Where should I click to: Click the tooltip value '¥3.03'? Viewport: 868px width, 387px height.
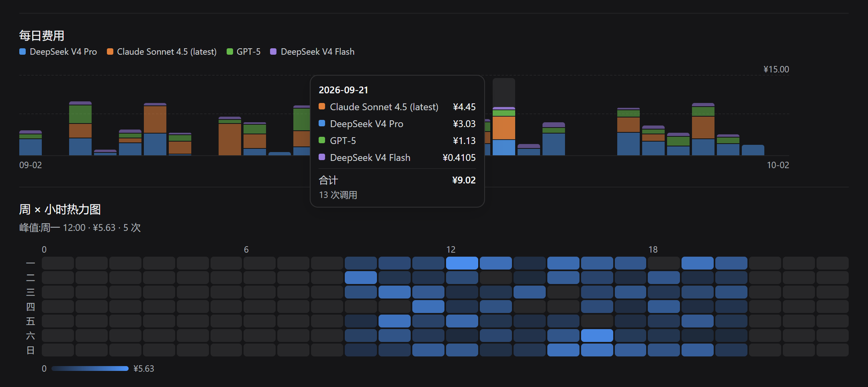click(x=464, y=124)
